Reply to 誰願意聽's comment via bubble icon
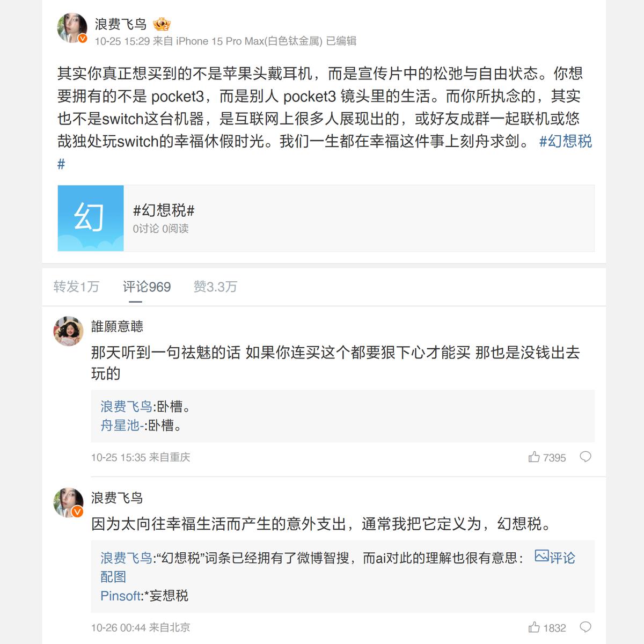Viewport: 644px width, 644px height. pyautogui.click(x=586, y=457)
